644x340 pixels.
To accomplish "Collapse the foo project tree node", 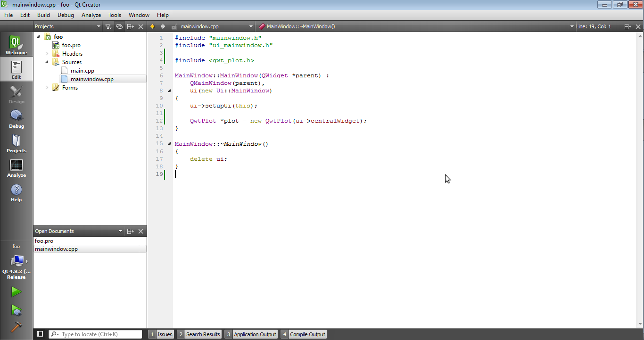I will 38,36.
